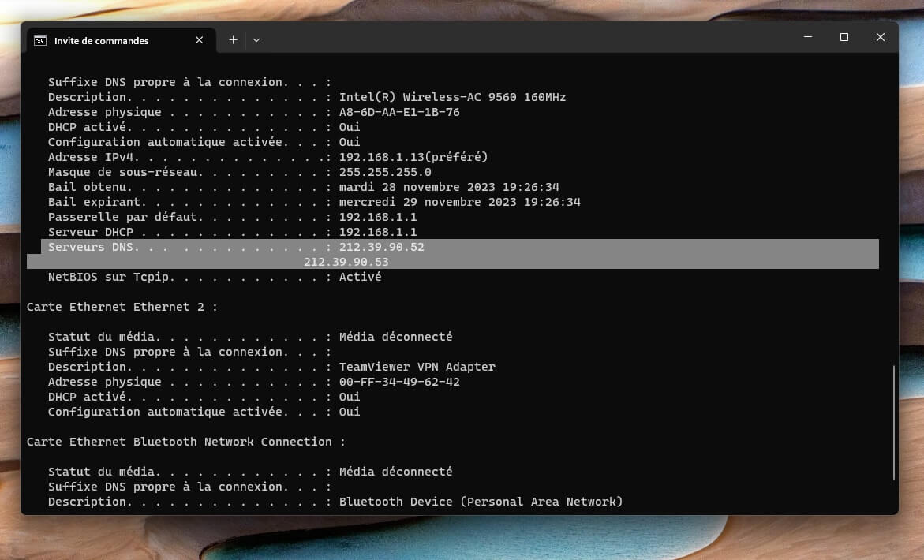The width and height of the screenshot is (924, 560).
Task: Click Média déconnecté under Ethernet 2
Action: 395,337
